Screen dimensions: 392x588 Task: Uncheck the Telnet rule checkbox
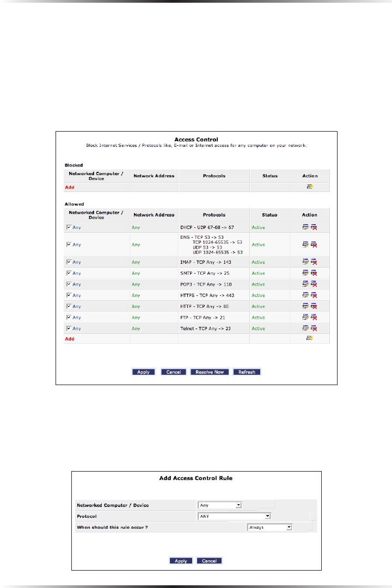69,328
